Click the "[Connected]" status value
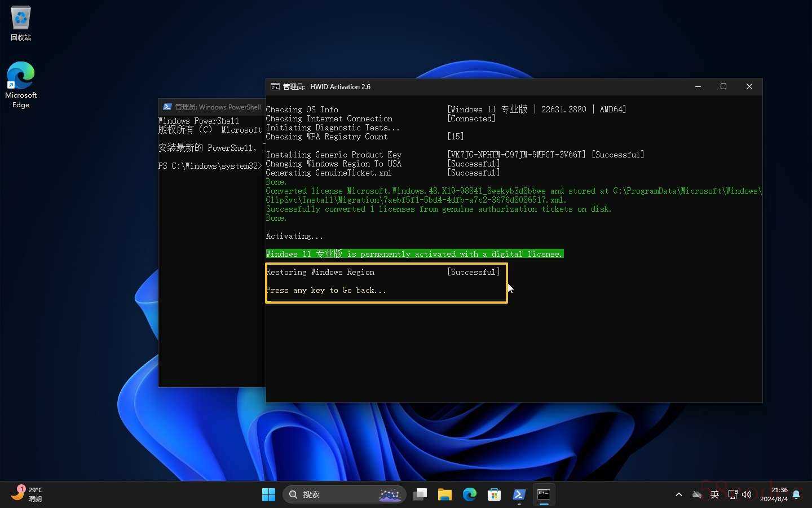Image resolution: width=812 pixels, height=508 pixels. (471, 119)
